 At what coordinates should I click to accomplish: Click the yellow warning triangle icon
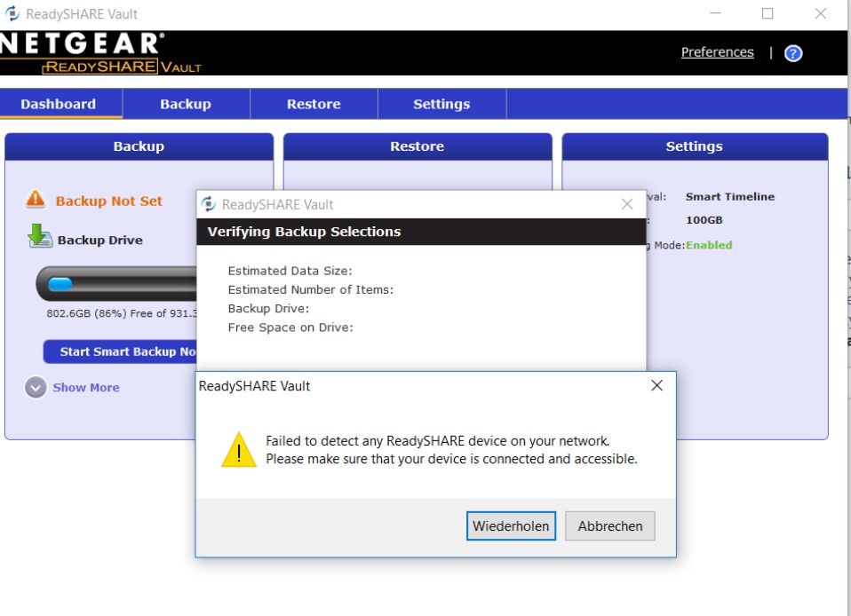(x=239, y=449)
